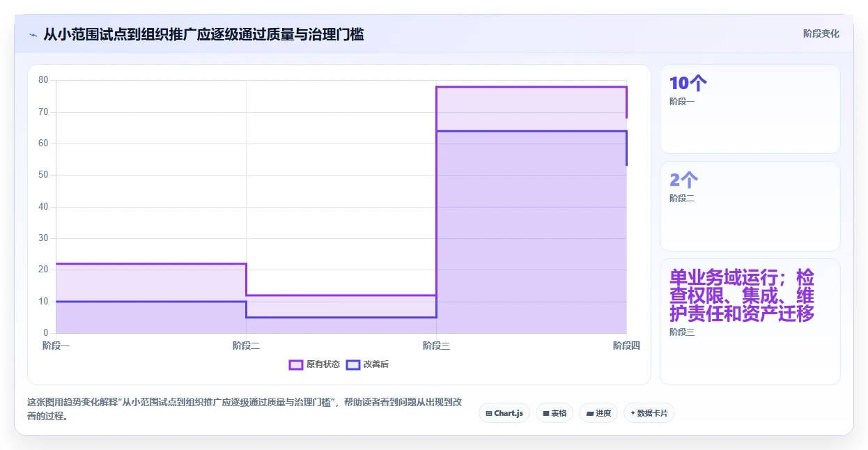Click the header trend icon beside the title
This screenshot has width=868, height=450.
33,34
